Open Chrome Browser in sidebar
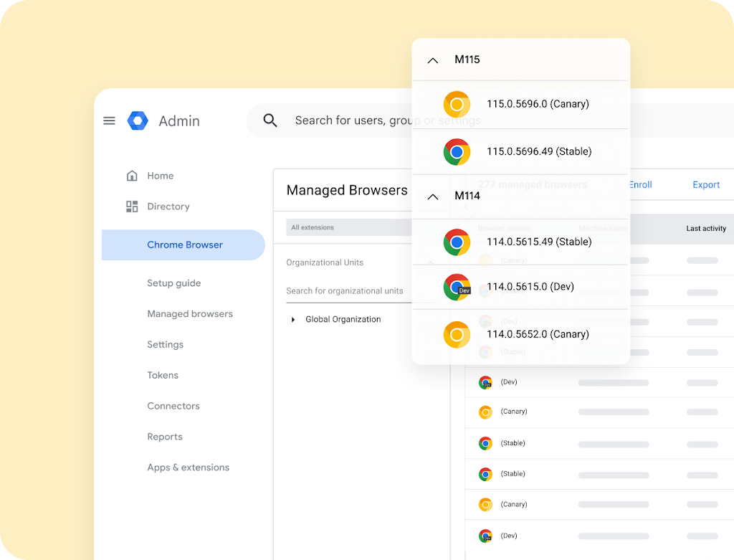 click(184, 245)
